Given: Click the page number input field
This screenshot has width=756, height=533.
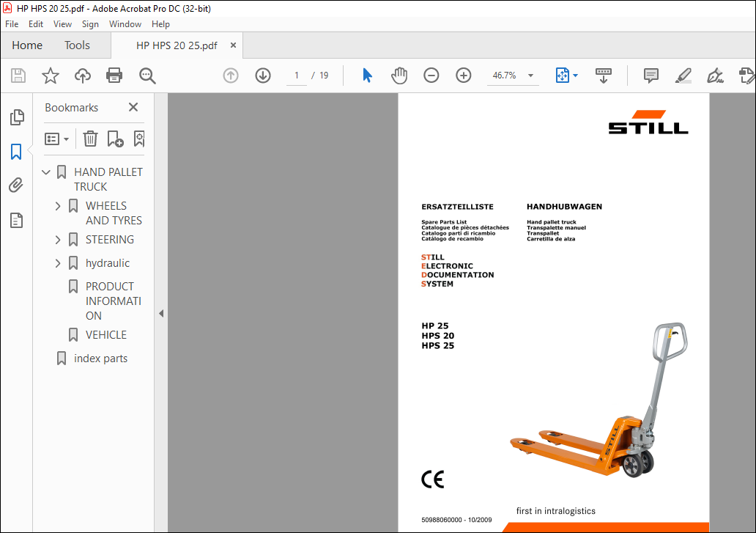Looking at the screenshot, I should 297,76.
